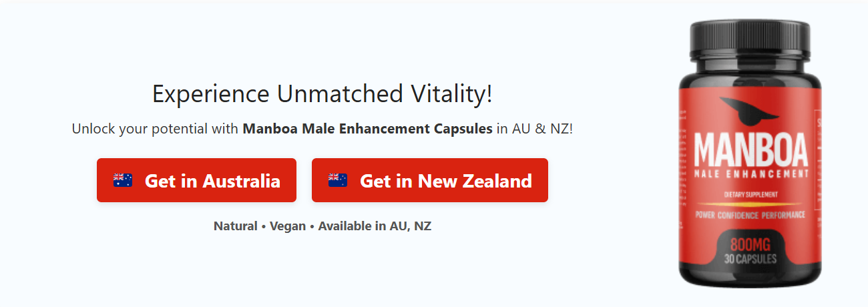Select the Experience Unmatched Vitality heading

click(x=322, y=93)
